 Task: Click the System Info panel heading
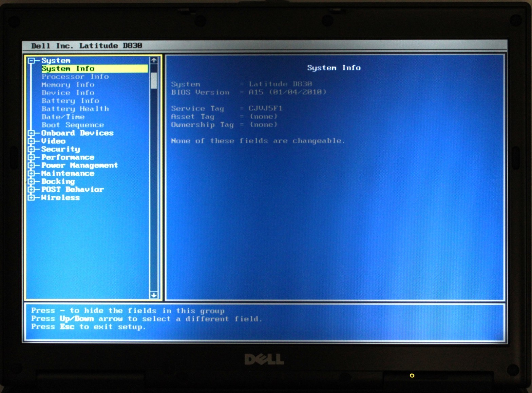point(334,68)
